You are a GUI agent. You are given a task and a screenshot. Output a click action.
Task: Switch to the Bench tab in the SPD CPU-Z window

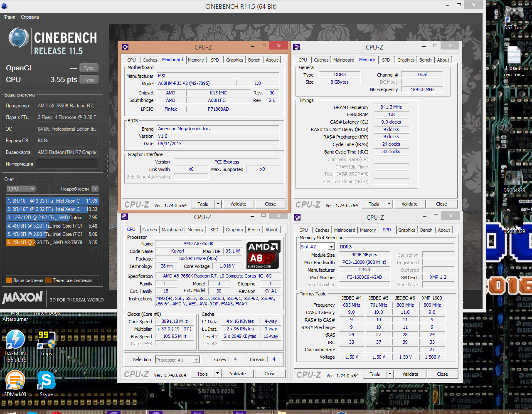click(x=426, y=230)
